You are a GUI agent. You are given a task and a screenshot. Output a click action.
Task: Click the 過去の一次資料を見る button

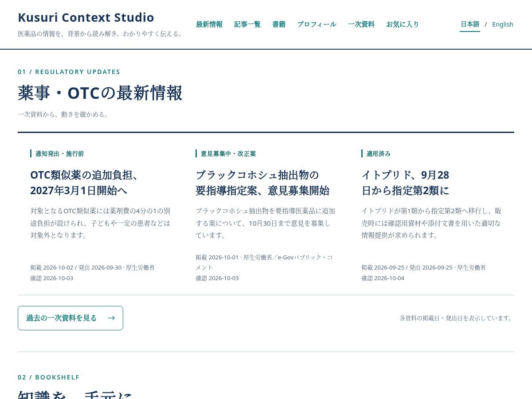[70, 318]
